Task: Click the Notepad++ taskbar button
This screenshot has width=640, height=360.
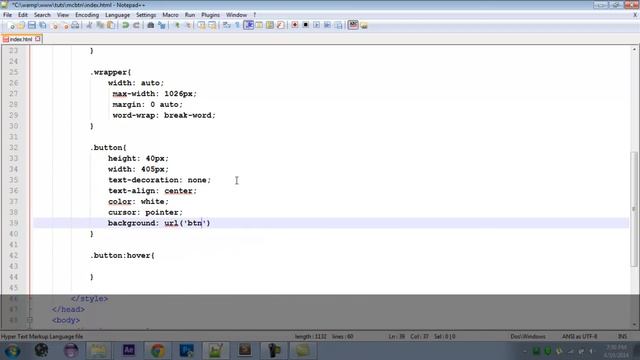Action: click(x=216, y=351)
